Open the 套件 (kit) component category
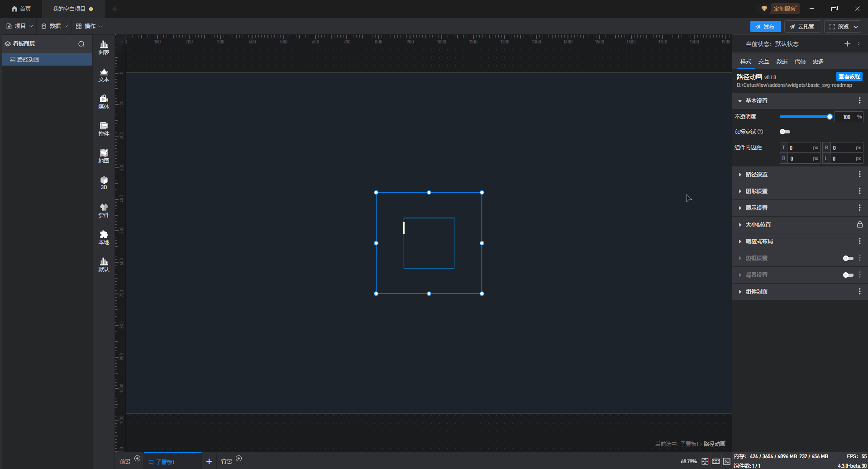Image resolution: width=868 pixels, height=469 pixels. pos(104,210)
